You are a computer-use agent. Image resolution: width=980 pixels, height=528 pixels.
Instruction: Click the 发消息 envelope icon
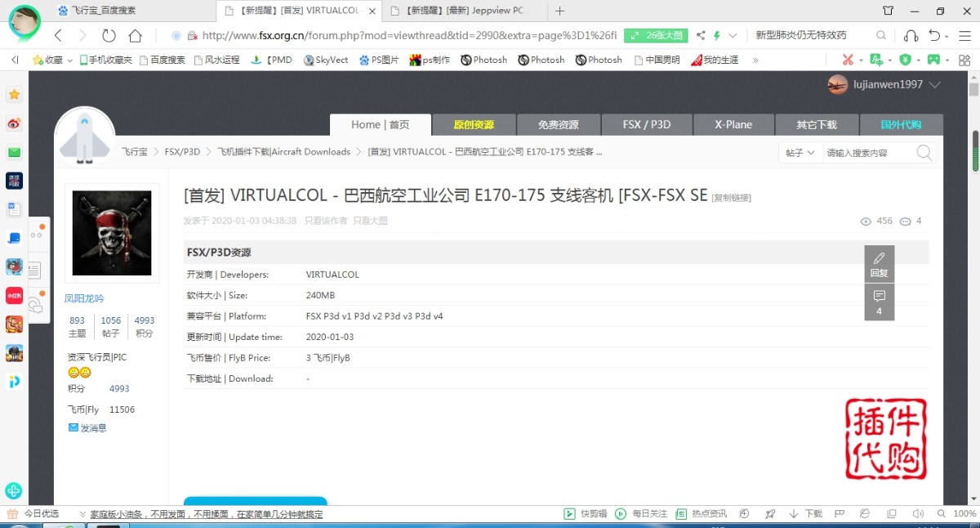pos(73,427)
